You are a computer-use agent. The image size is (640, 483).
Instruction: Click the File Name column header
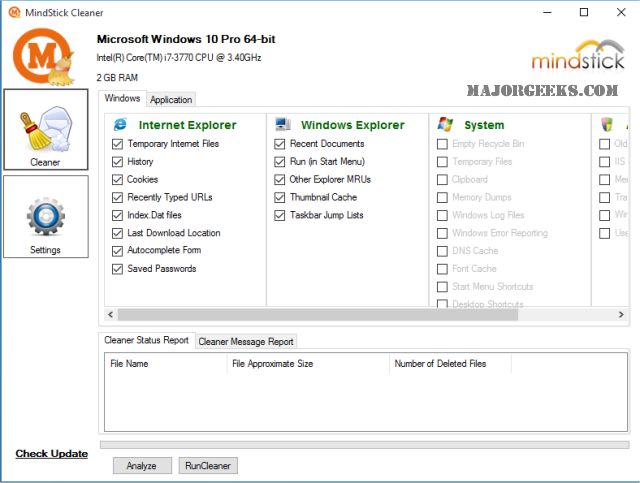click(166, 364)
